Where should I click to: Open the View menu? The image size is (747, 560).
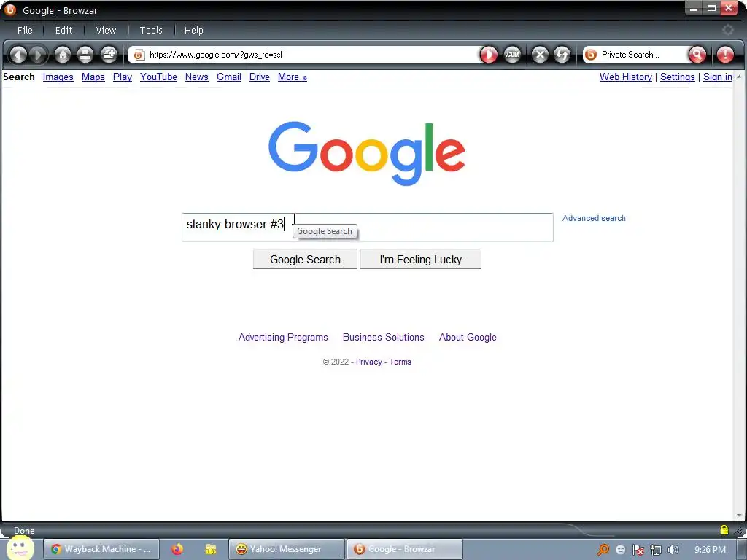coord(106,30)
